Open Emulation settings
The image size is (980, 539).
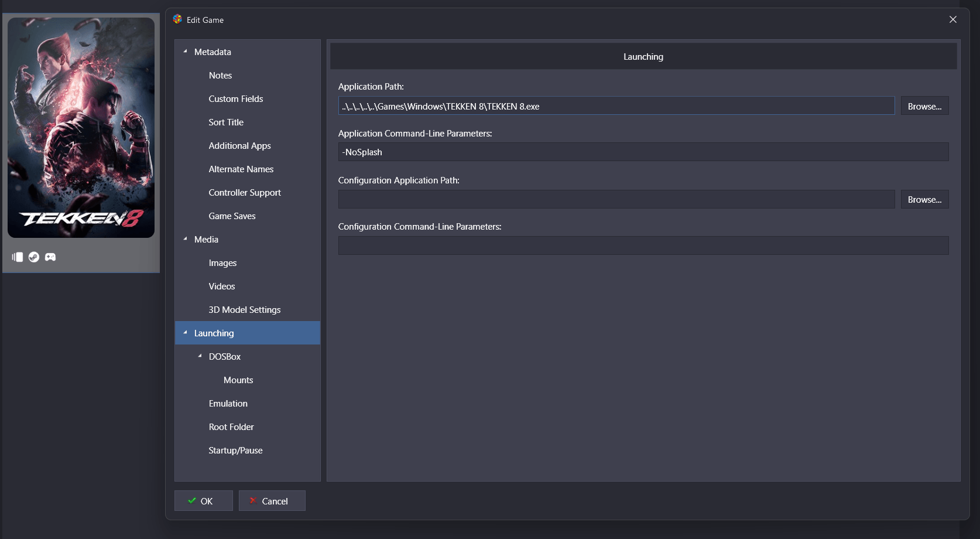[228, 404]
